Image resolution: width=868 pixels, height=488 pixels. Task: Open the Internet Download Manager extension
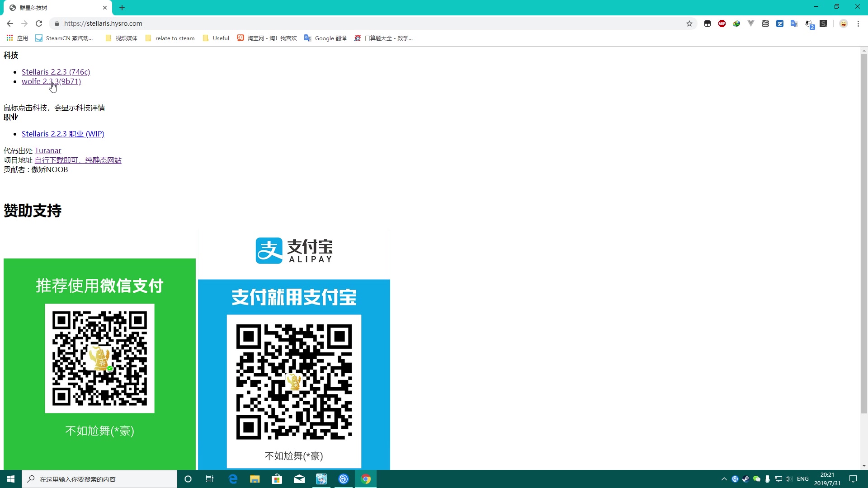click(x=736, y=23)
